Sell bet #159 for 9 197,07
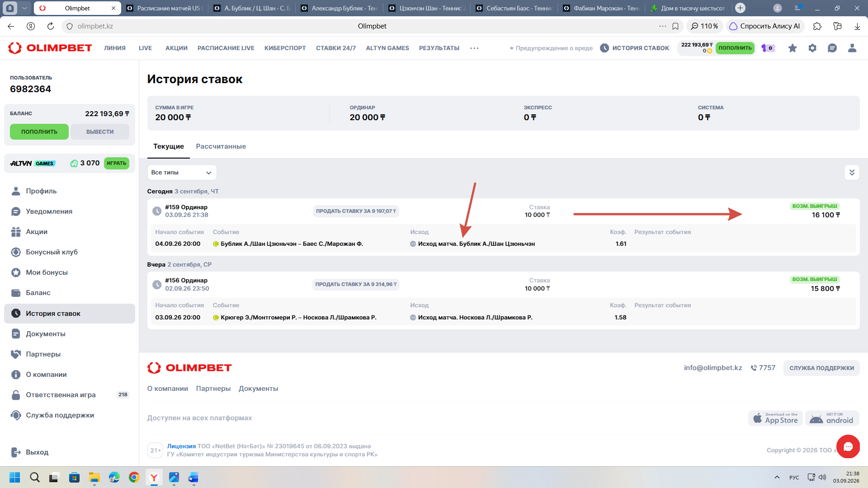The height and width of the screenshot is (488, 868). [356, 211]
